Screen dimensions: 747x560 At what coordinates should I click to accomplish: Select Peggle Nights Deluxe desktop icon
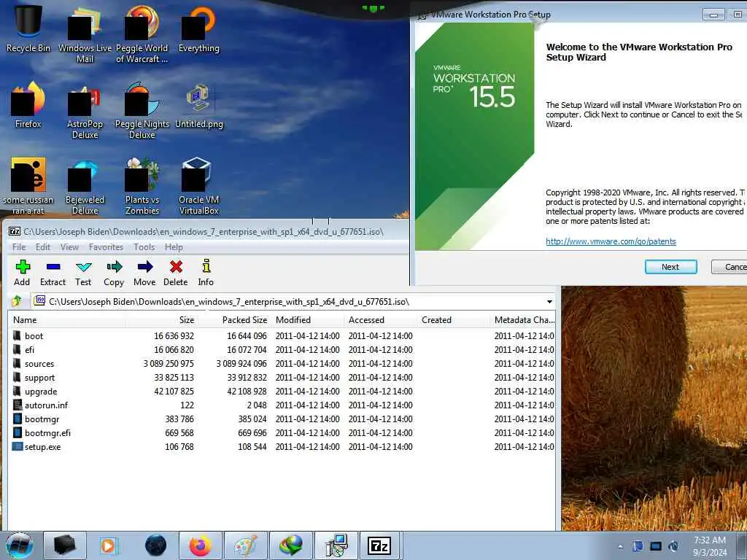(x=142, y=111)
